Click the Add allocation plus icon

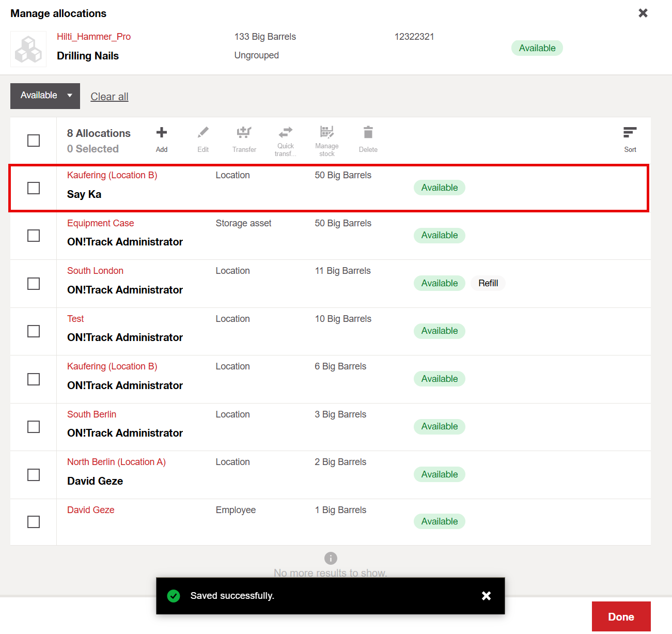pos(162,133)
